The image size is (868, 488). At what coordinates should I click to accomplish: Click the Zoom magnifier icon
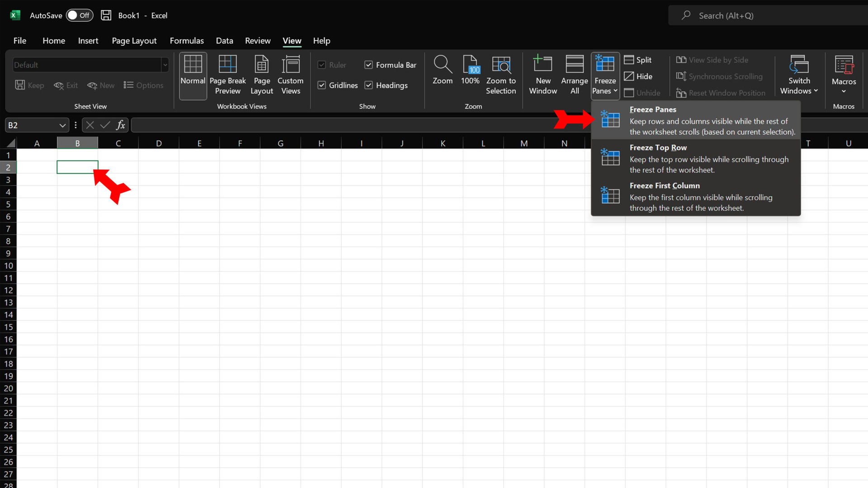click(442, 65)
